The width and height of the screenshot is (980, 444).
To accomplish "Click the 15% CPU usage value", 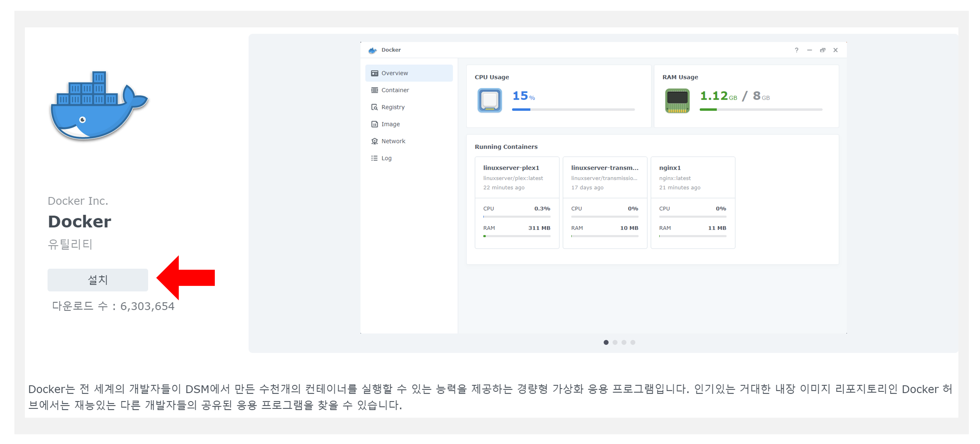I will (x=523, y=96).
